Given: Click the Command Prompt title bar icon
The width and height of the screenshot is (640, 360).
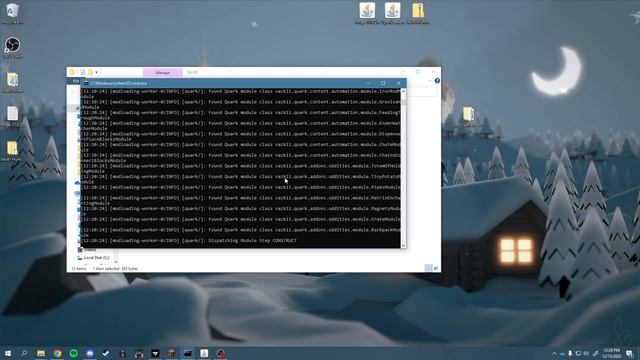Looking at the screenshot, I should [x=86, y=83].
